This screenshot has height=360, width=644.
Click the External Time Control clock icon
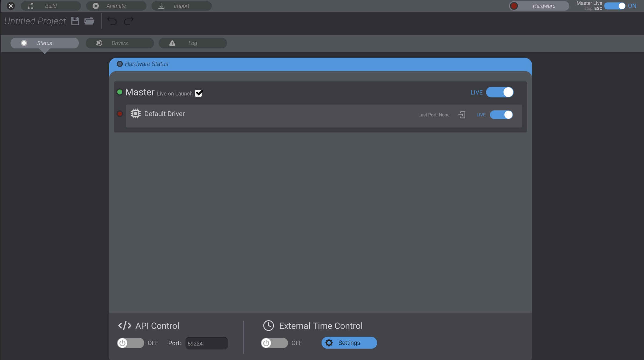pyautogui.click(x=268, y=325)
